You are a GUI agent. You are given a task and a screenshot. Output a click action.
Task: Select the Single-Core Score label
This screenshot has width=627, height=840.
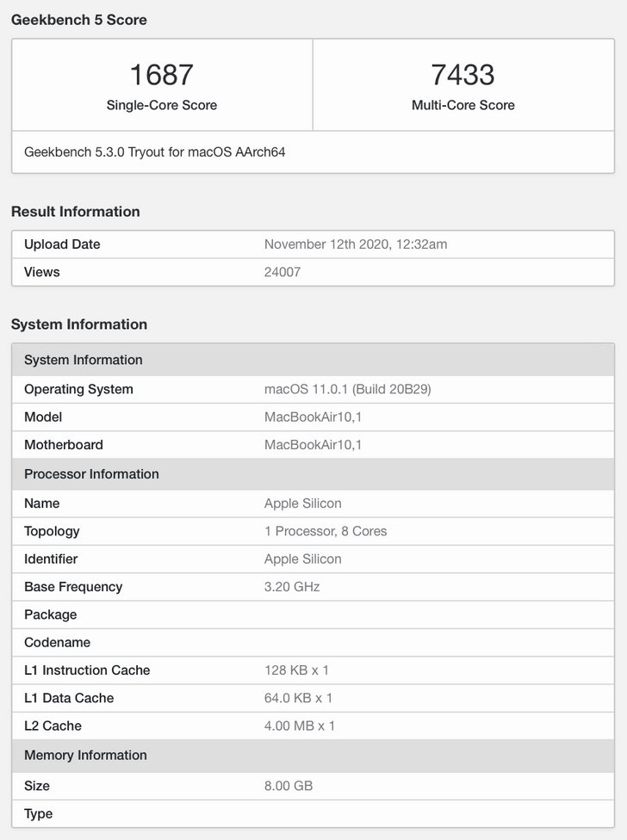click(x=161, y=105)
